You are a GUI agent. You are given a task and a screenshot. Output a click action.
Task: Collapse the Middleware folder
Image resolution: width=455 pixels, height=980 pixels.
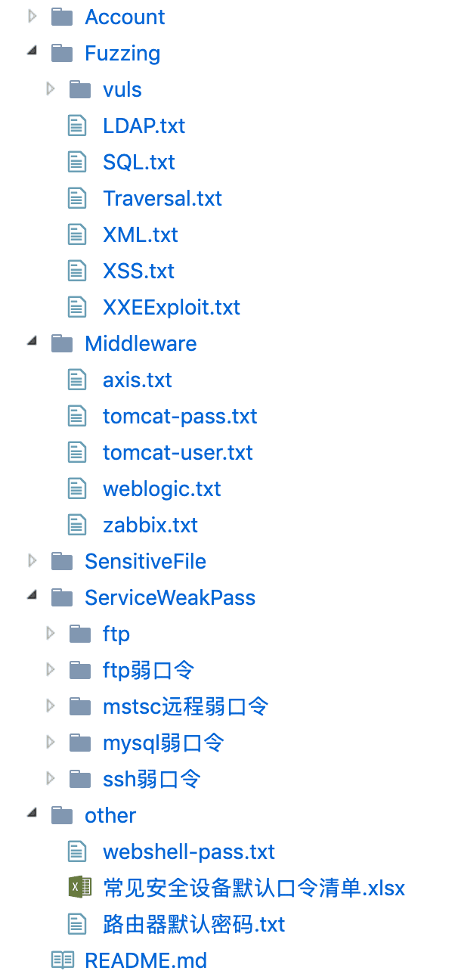32,343
